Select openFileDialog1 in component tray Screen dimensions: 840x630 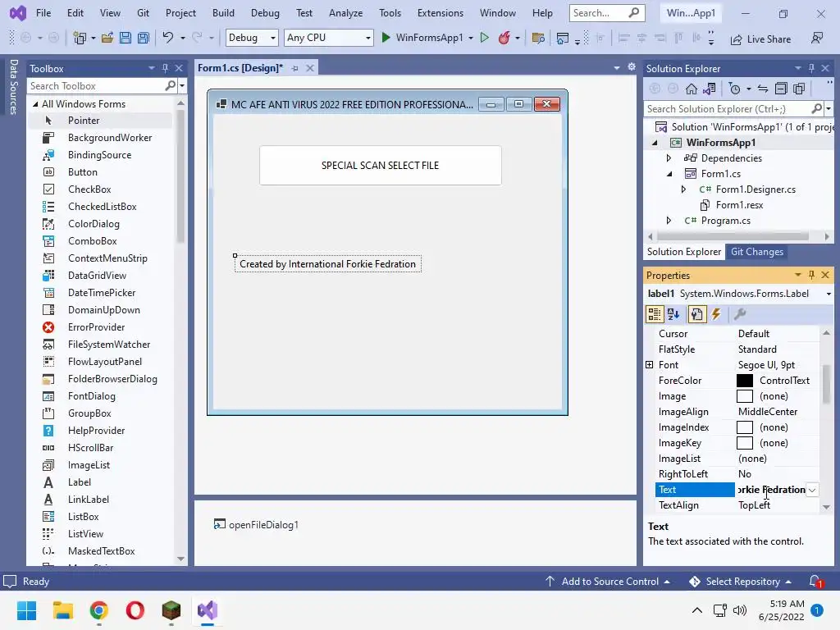(256, 524)
